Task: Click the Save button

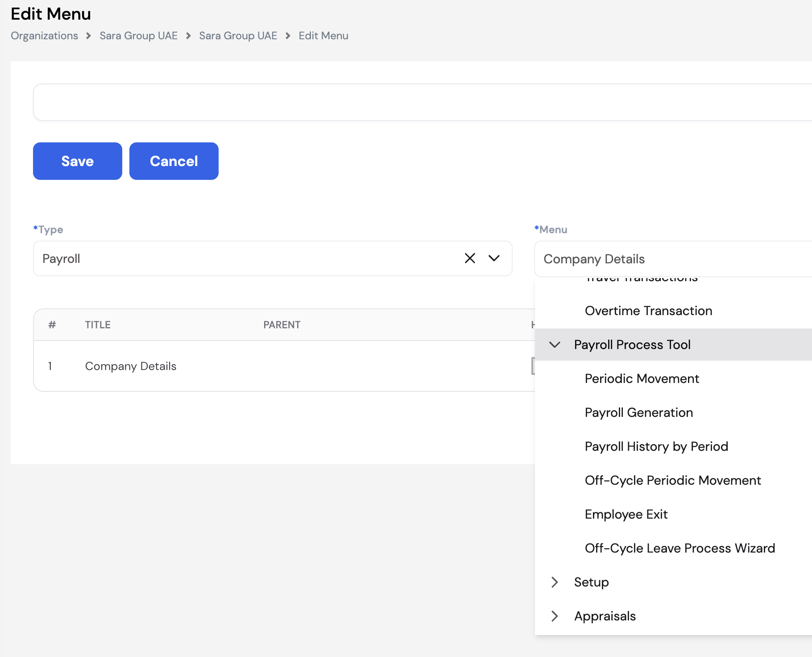Action: point(78,161)
